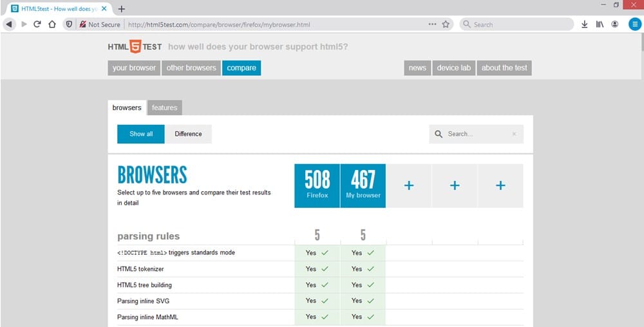Close the HTML5test tab
Screen dimensions: 644x327
click(x=104, y=8)
